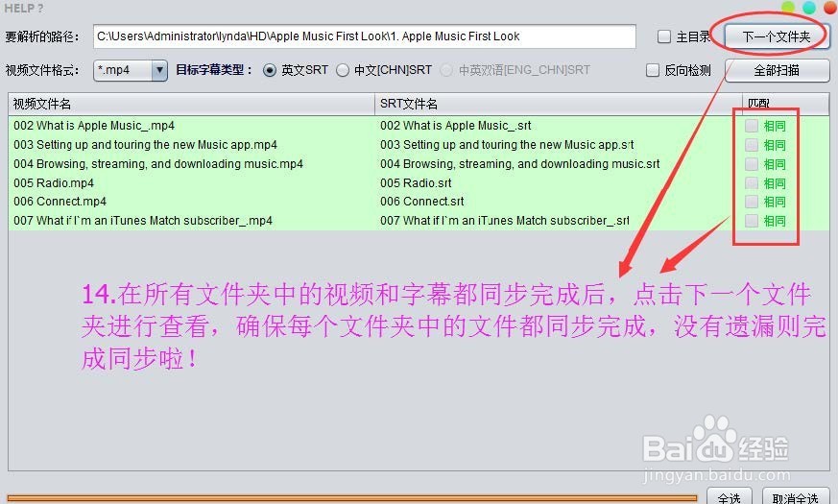Select the 中文[CHN]SRT radio button
Image resolution: width=838 pixels, height=504 pixels.
pyautogui.click(x=343, y=70)
